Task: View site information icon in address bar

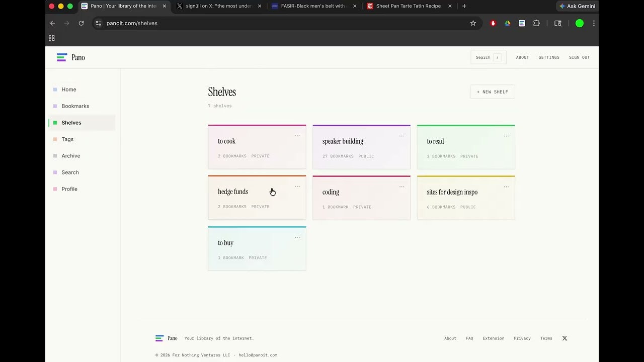Action: [x=99, y=23]
